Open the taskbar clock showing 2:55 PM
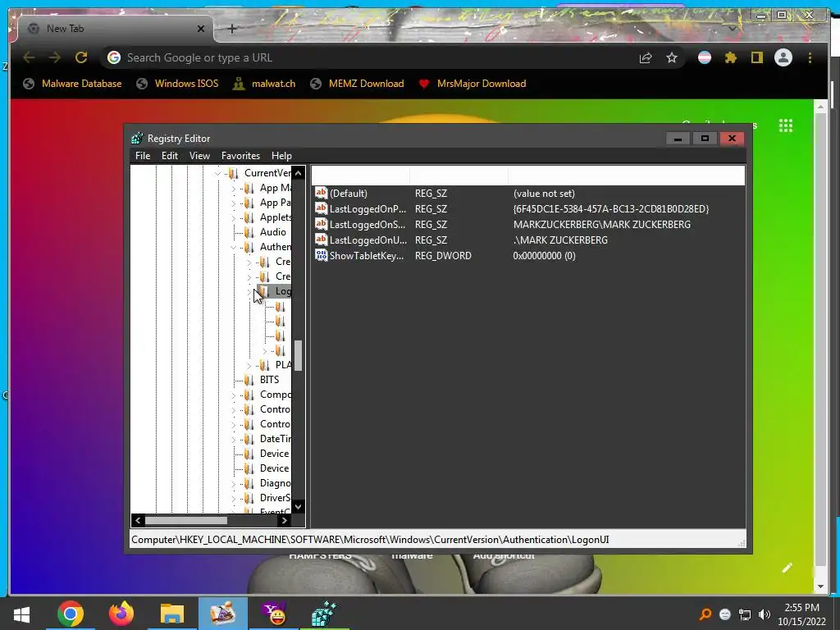This screenshot has height=630, width=840. (802, 614)
